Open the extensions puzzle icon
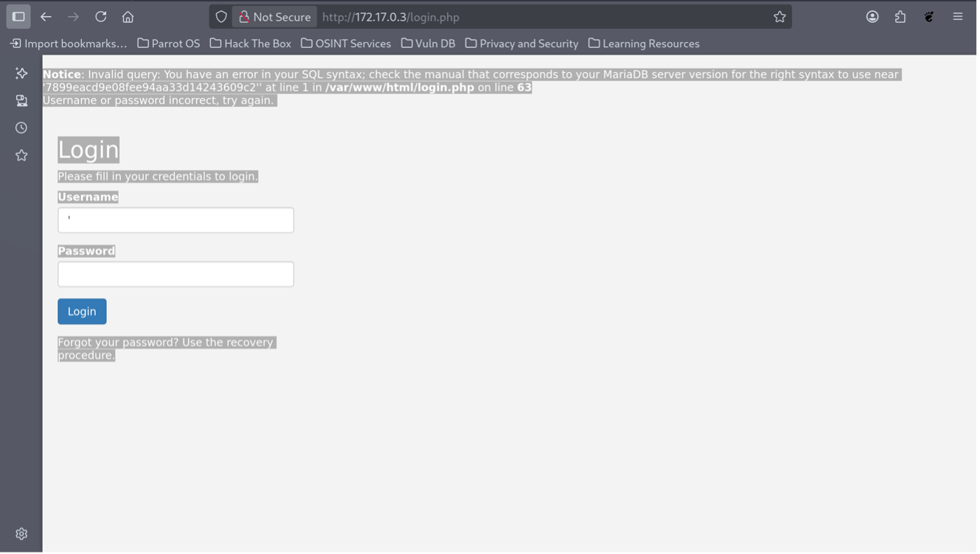Image resolution: width=980 pixels, height=554 pixels. click(x=901, y=16)
